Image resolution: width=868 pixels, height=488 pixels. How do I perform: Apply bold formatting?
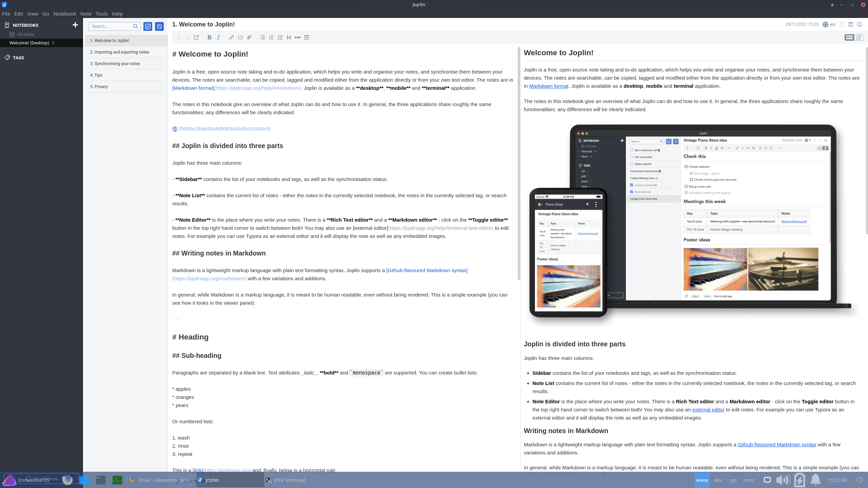tap(209, 37)
